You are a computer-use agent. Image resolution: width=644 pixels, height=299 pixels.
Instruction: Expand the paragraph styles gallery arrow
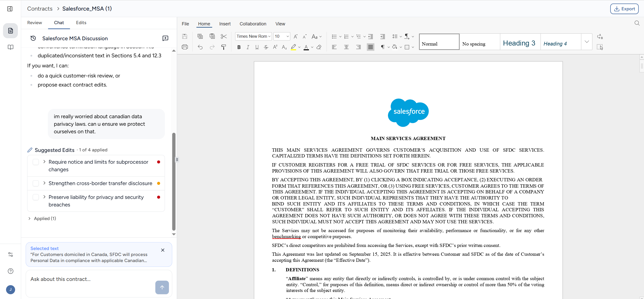coord(587,42)
